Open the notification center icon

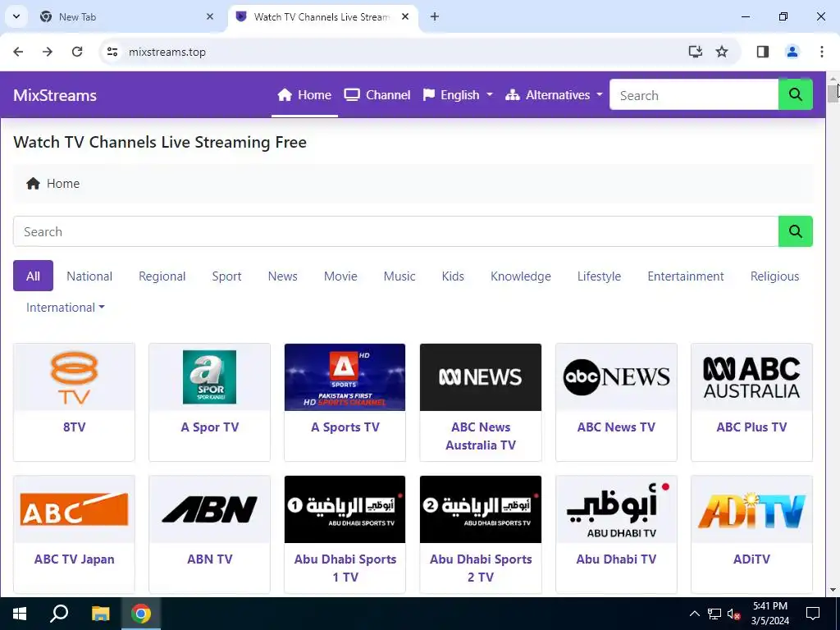coord(813,614)
